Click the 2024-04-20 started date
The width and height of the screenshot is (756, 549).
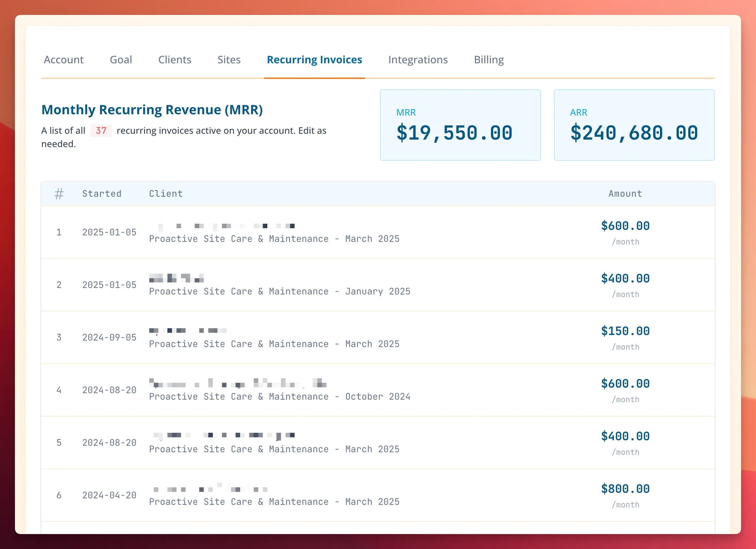click(x=109, y=495)
